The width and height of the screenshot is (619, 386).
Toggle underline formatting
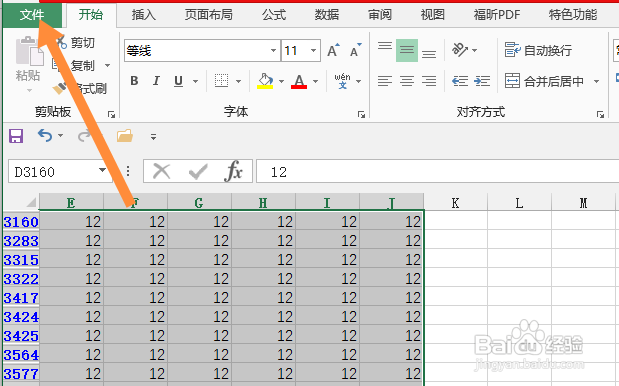click(x=178, y=81)
